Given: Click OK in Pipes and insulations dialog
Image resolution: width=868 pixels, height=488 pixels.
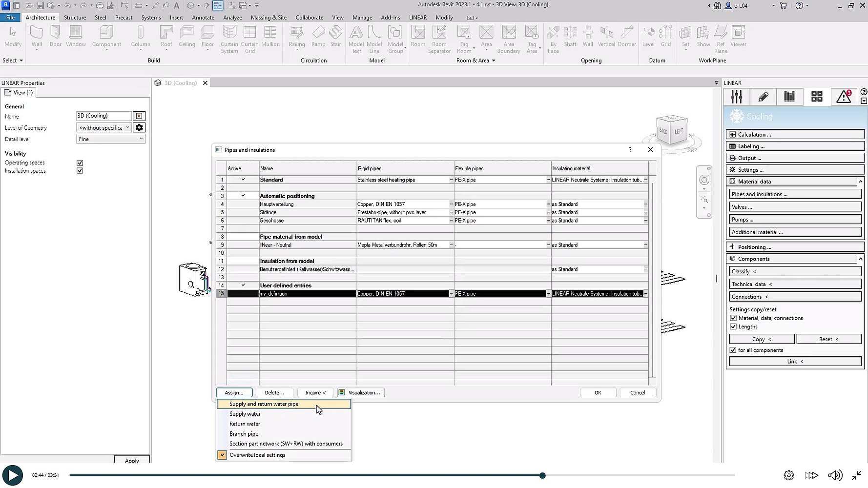Looking at the screenshot, I should pos(598,392).
